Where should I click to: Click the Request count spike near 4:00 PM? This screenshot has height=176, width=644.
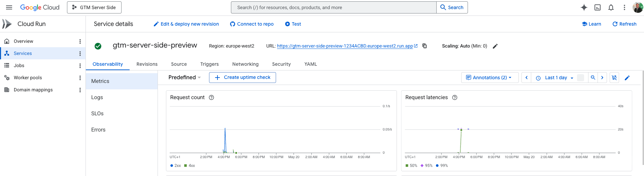click(x=225, y=140)
